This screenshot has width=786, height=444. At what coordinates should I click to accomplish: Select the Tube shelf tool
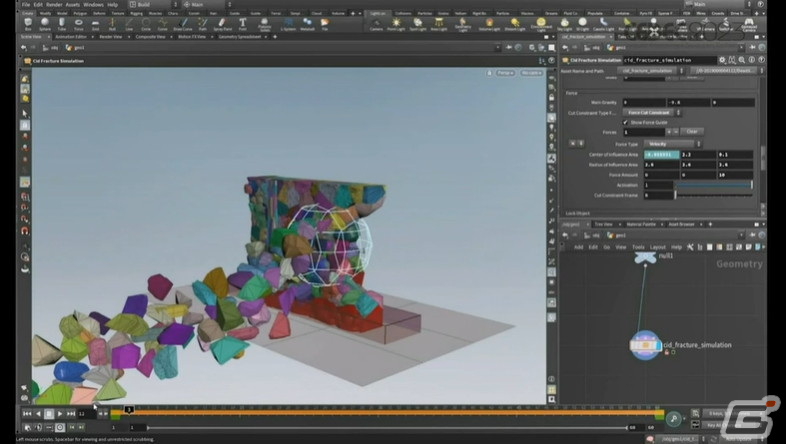[62, 24]
